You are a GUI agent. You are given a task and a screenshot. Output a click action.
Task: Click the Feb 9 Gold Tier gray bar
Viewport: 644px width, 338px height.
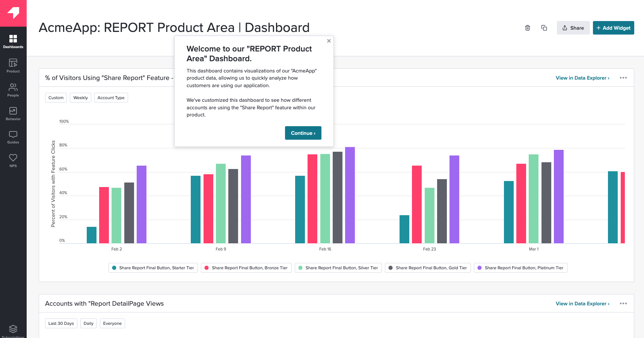click(x=233, y=206)
